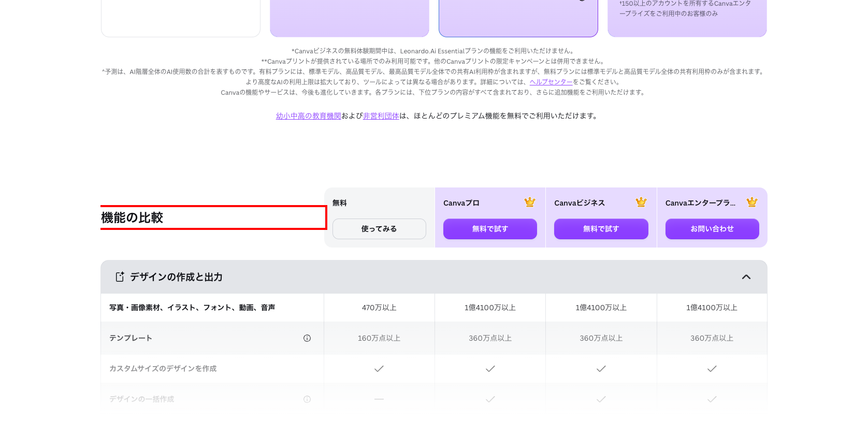The image size is (868, 435).
Task: Open the 非営利団体 link
Action: pyautogui.click(x=381, y=116)
